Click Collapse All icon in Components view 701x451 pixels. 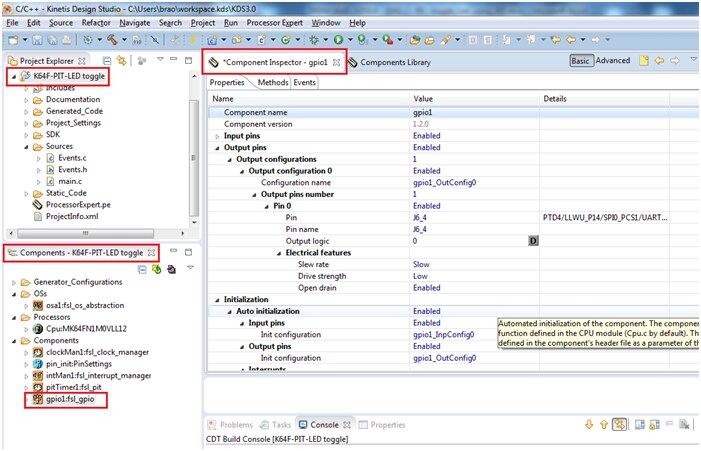(x=142, y=270)
